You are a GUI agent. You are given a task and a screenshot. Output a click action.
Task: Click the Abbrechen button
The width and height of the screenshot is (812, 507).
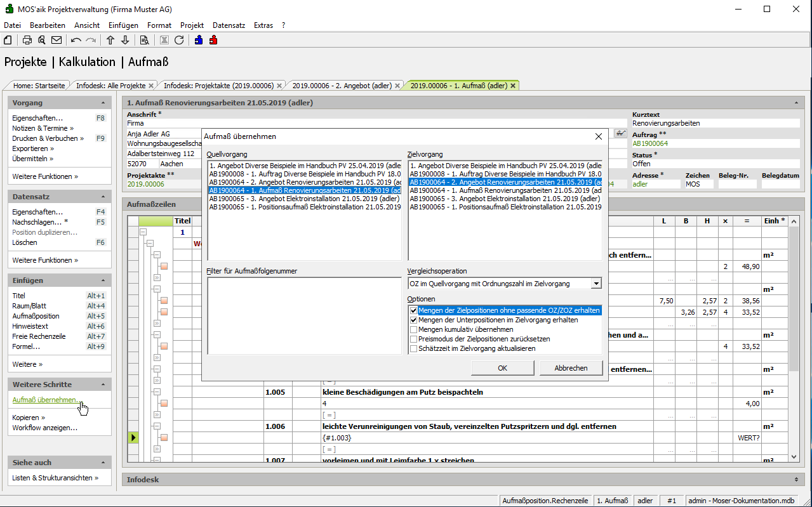click(571, 368)
